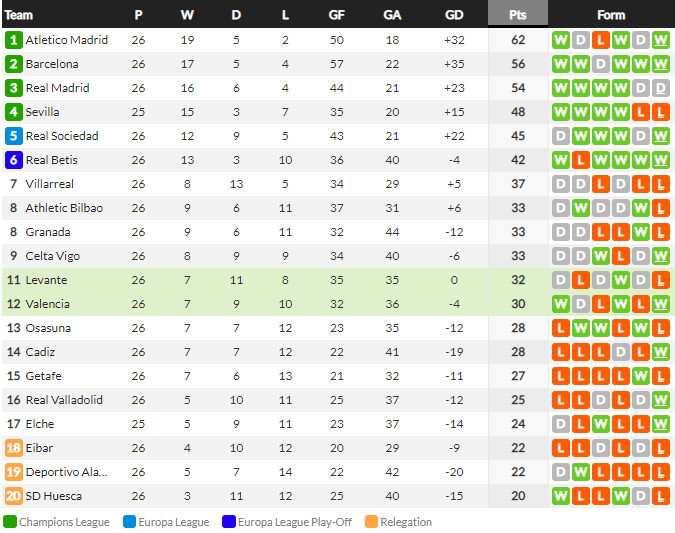
Task: Click Real Sociedad's blue position 5 badge
Action: [13, 136]
